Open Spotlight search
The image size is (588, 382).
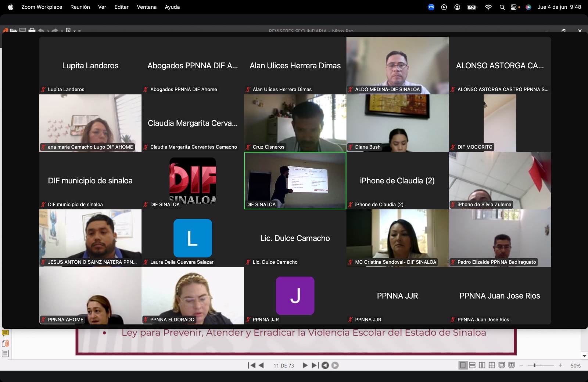pyautogui.click(x=502, y=7)
